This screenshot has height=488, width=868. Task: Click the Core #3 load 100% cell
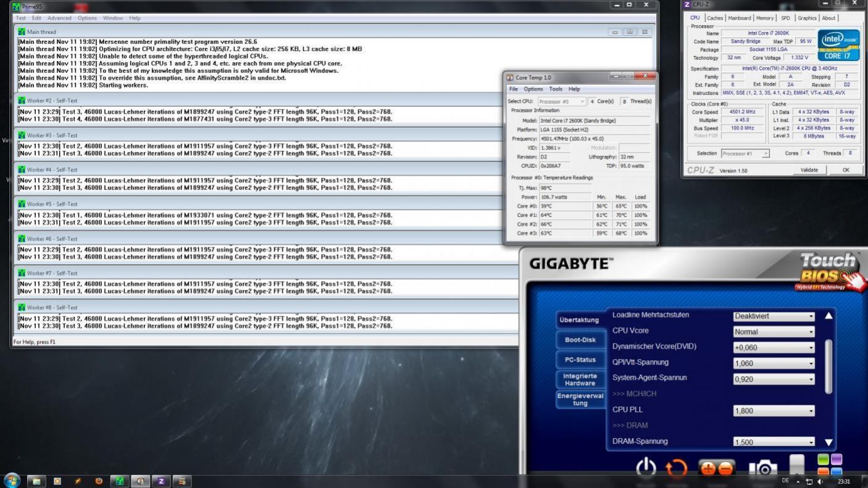coord(641,233)
